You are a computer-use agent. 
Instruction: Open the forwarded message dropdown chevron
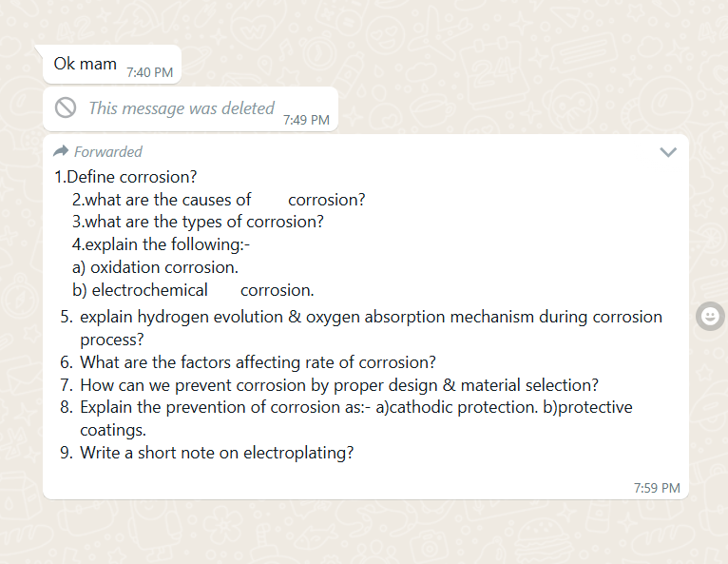tap(668, 152)
